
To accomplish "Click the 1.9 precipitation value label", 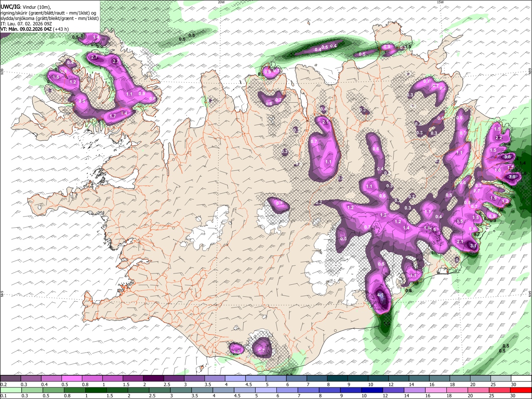I will click(x=493, y=198).
